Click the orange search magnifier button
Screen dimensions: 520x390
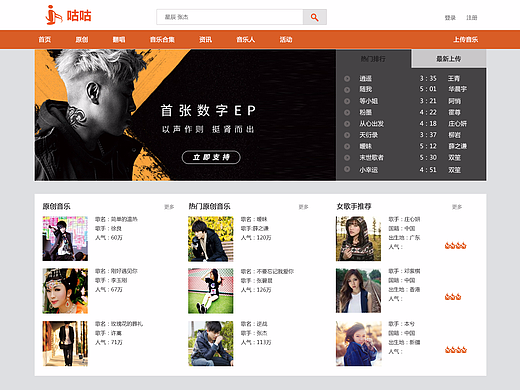point(315,17)
